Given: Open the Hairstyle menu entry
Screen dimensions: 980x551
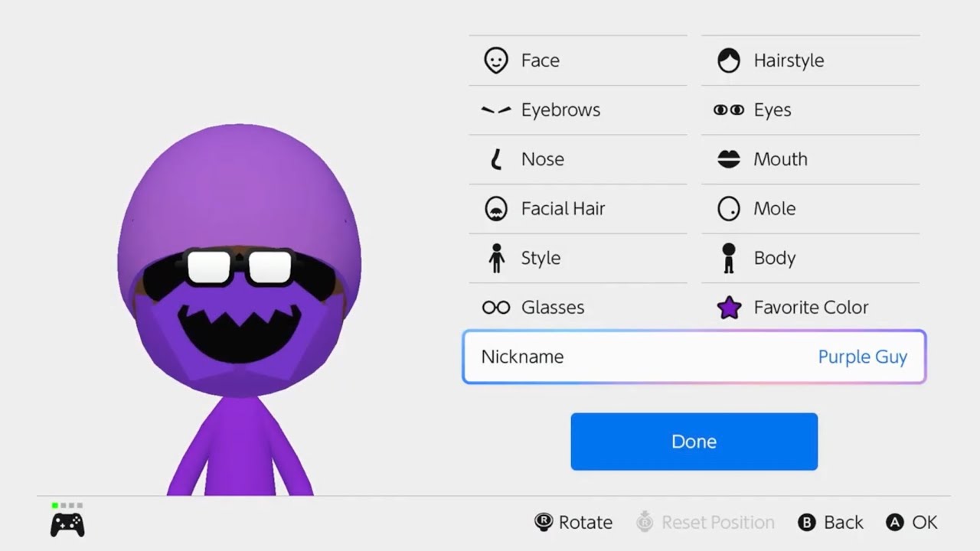Looking at the screenshot, I should tap(811, 60).
